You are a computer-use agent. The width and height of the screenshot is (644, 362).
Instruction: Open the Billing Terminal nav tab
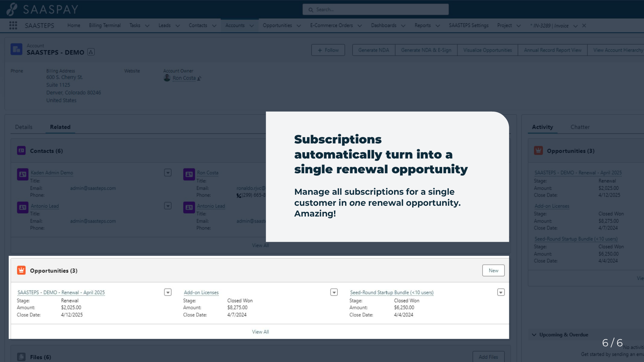click(105, 25)
